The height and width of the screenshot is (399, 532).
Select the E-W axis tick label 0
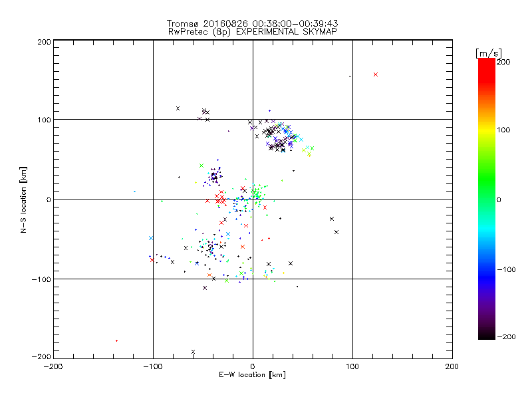click(253, 366)
